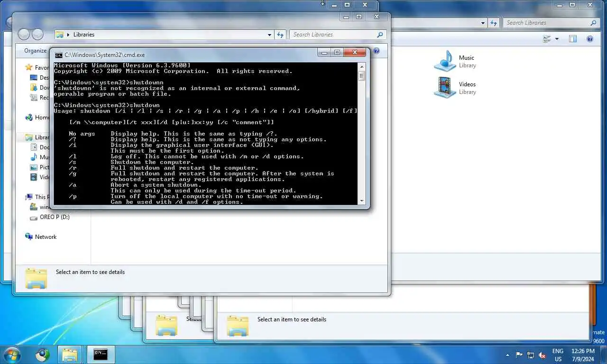
Task: Click the magnifier icon in back window's search box
Action: 593,23
